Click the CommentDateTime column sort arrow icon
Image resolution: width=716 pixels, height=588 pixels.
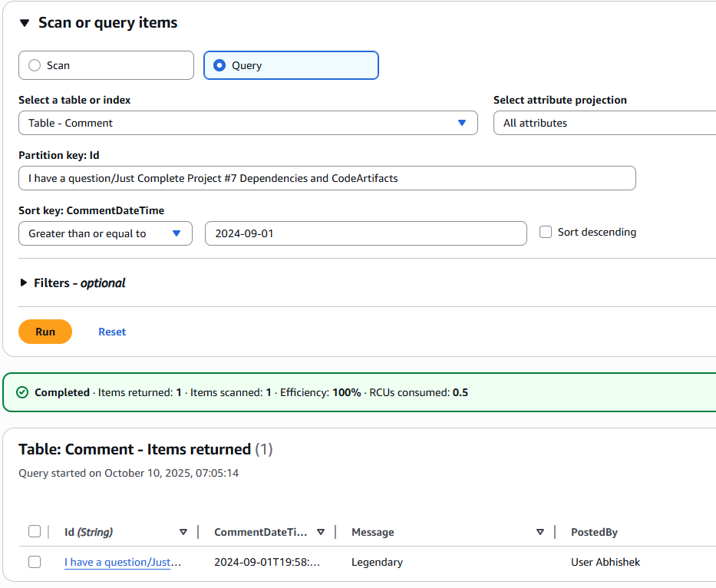[x=321, y=532]
